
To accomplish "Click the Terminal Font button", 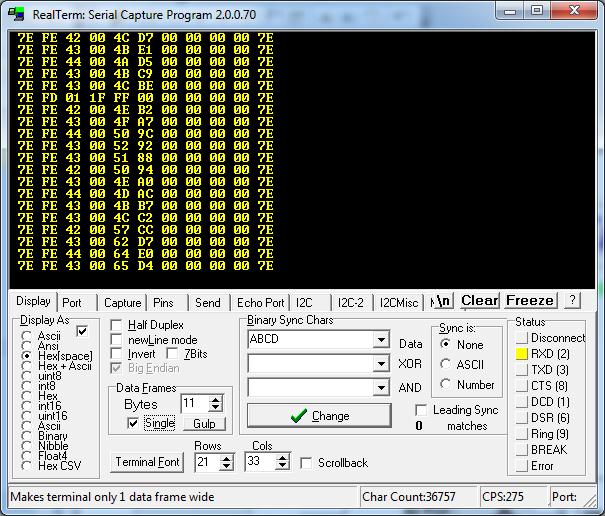I will point(148,462).
